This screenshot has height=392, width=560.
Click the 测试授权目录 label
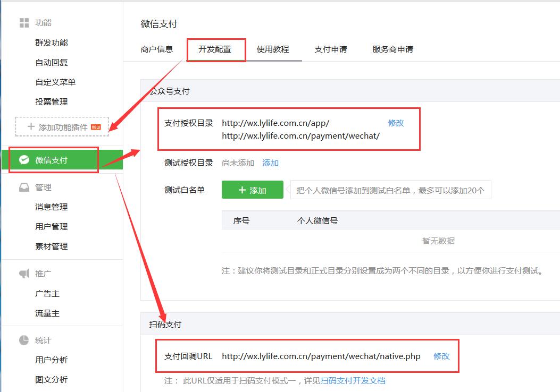189,163
